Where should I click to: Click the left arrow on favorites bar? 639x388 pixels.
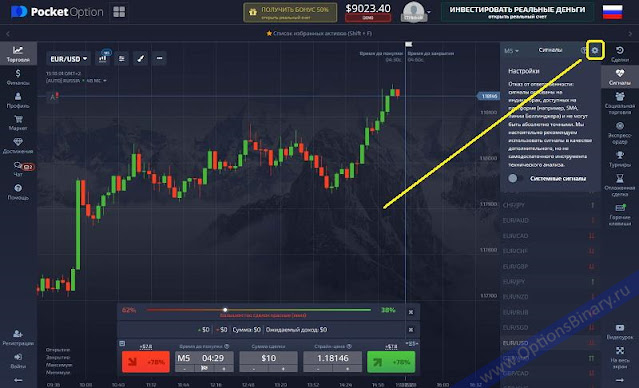[x=8, y=34]
